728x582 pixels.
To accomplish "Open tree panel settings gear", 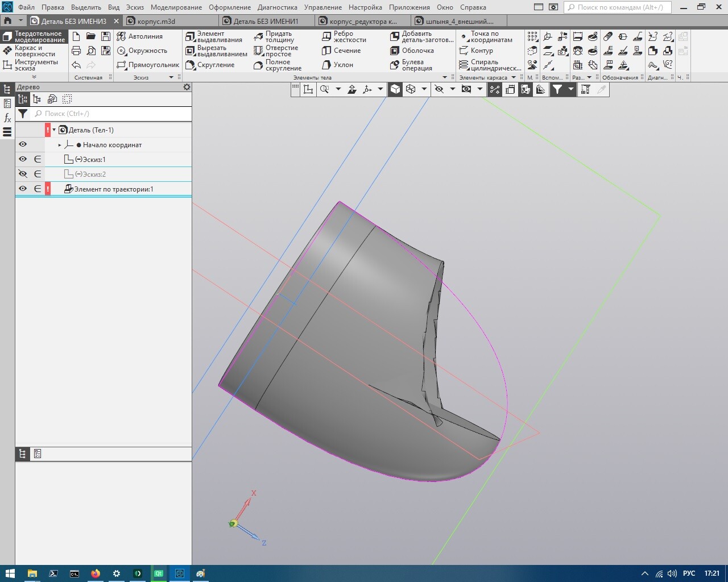I will coord(187,87).
